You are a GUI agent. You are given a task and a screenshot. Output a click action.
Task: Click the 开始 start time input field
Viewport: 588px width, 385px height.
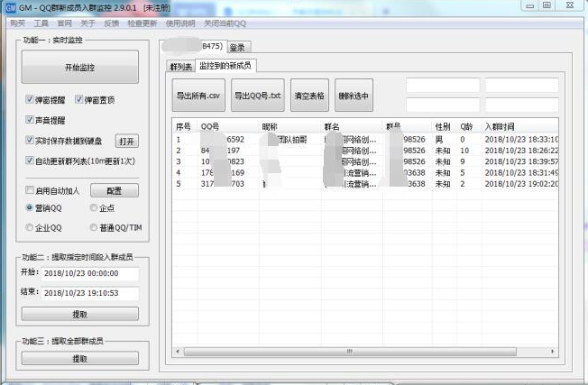(x=88, y=273)
